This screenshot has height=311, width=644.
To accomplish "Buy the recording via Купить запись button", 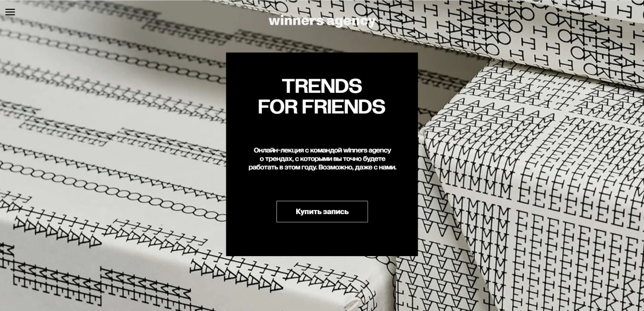I will tap(322, 211).
